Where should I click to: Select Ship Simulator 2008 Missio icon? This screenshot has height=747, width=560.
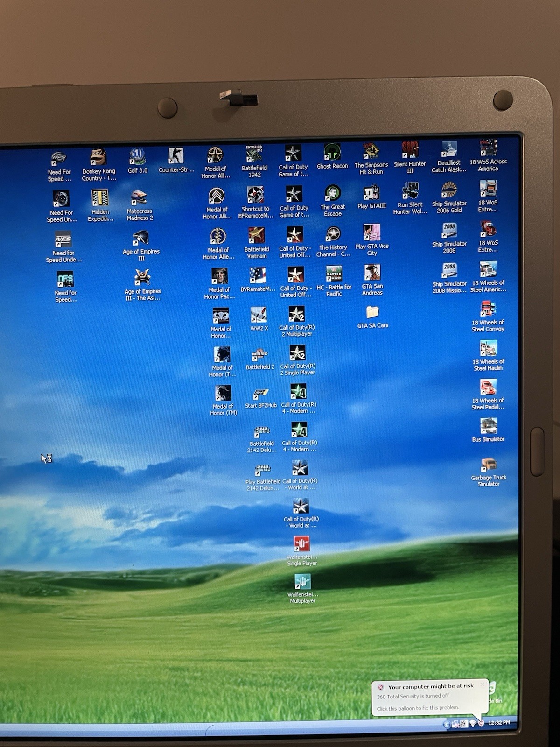point(449,278)
